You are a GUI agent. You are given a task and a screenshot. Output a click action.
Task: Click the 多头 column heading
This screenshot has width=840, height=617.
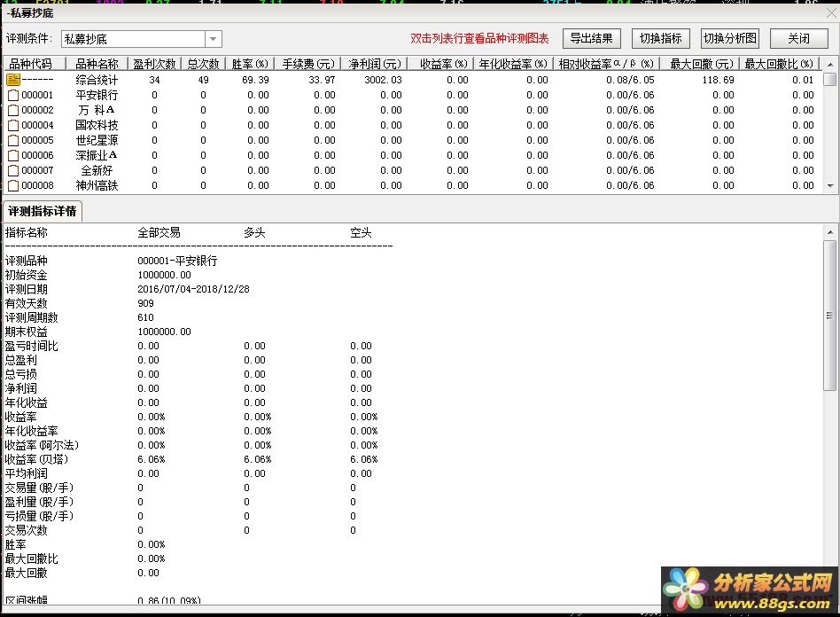254,232
